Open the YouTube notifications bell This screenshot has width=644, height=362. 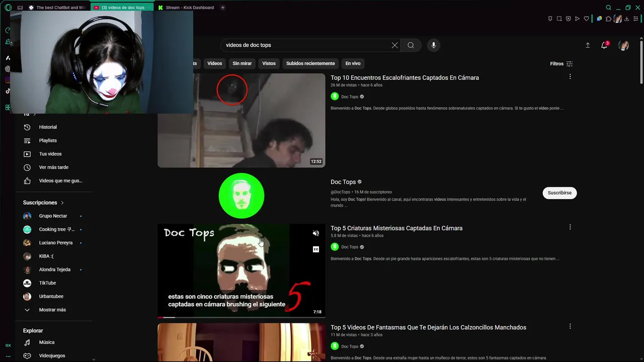click(604, 45)
